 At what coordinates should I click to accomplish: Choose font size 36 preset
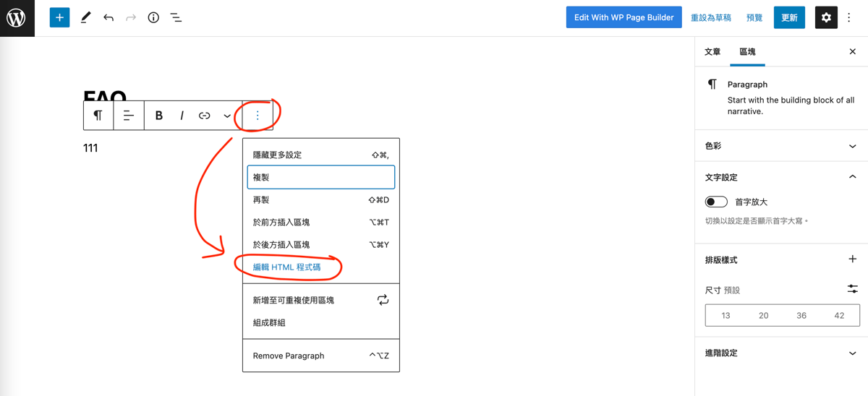click(801, 316)
